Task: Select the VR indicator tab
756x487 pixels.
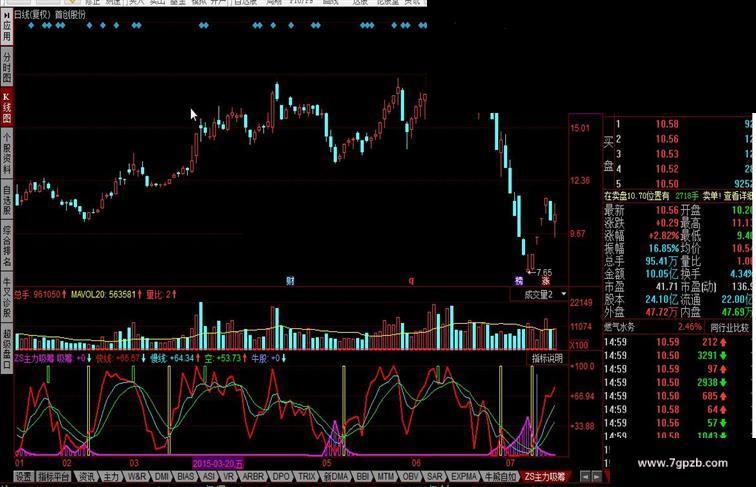Action: coord(229,476)
